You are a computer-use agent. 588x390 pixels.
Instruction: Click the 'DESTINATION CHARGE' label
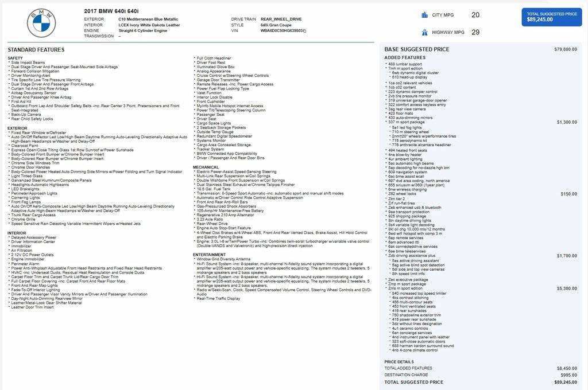(406, 375)
